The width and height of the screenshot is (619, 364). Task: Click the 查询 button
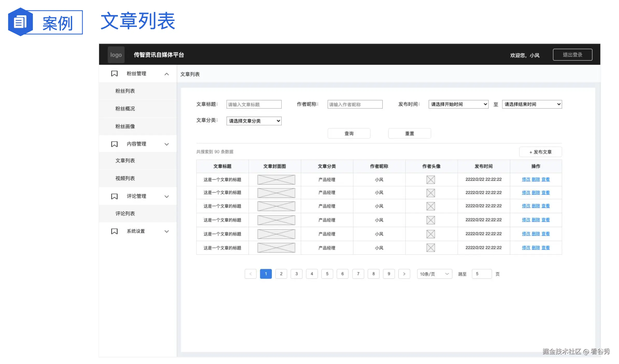[x=349, y=133]
